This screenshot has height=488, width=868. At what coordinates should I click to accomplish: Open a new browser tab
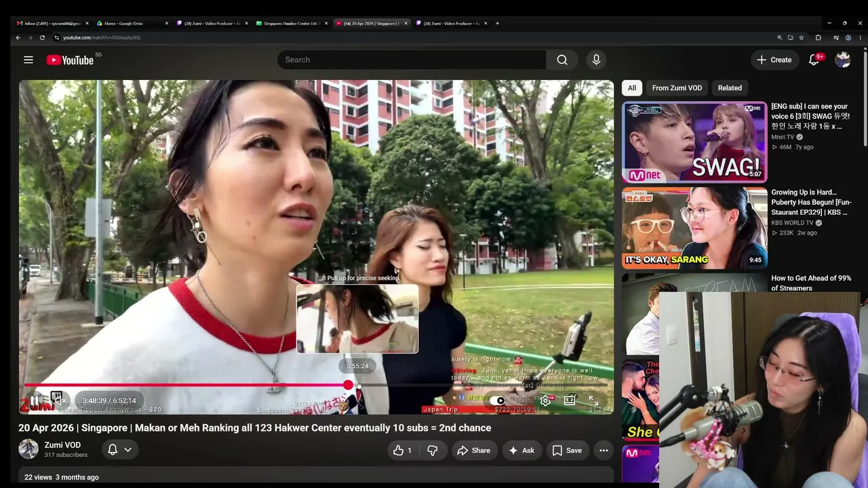click(x=497, y=23)
